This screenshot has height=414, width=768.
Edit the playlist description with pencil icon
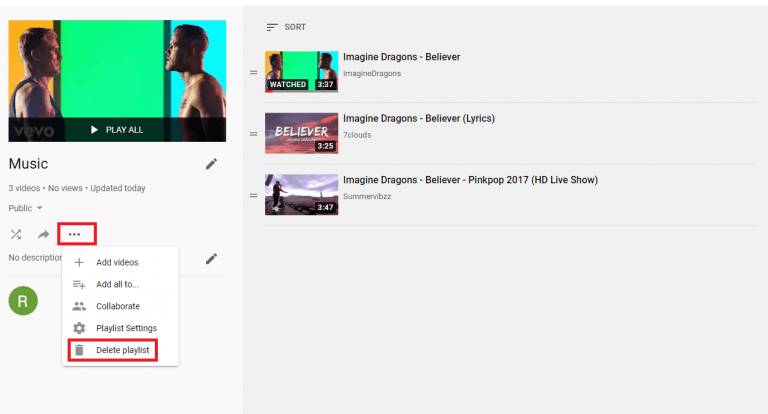point(211,259)
